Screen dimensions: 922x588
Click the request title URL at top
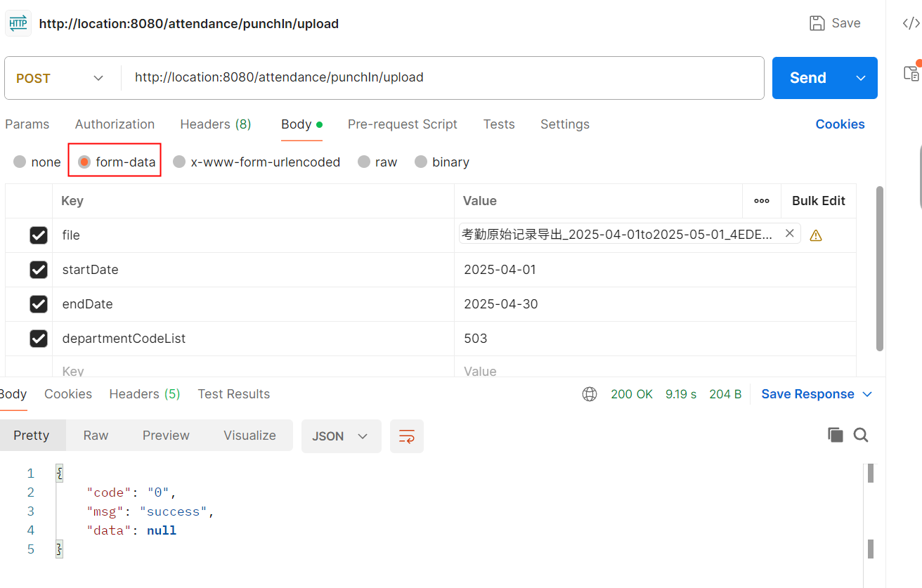[189, 24]
